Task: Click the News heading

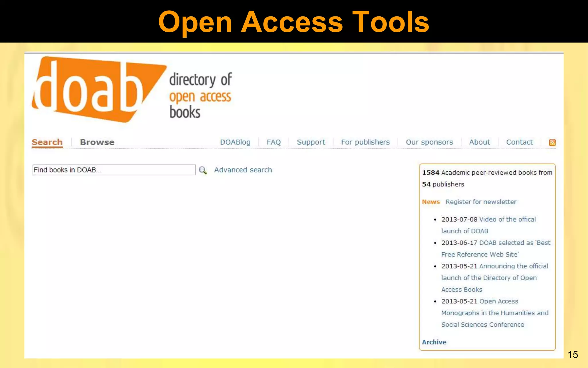Action: click(x=431, y=202)
